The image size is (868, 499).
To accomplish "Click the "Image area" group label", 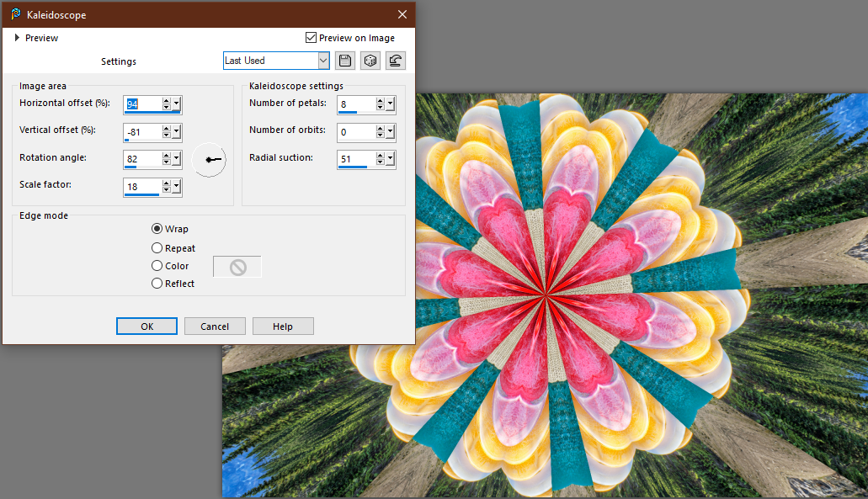I will click(43, 86).
